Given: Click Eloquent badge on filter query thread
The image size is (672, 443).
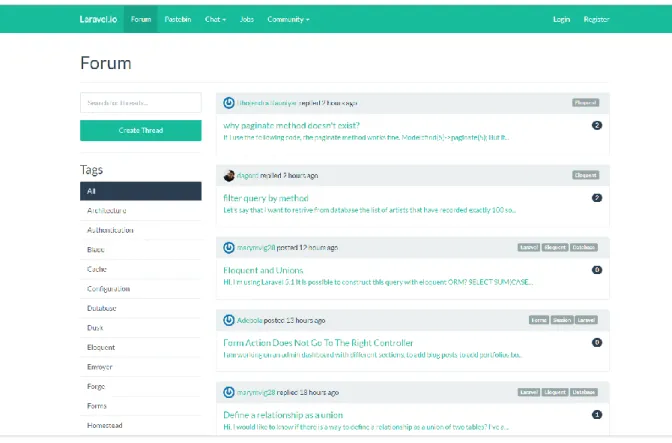Looking at the screenshot, I should pos(585,175).
